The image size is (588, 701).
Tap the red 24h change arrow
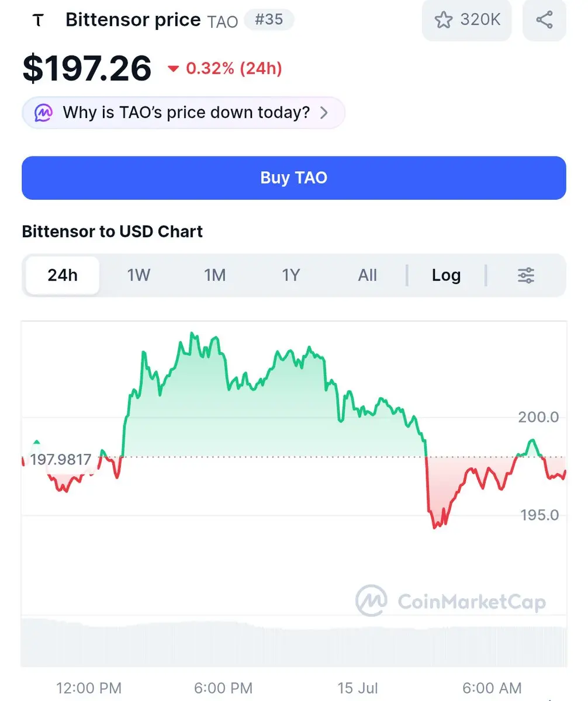click(x=173, y=69)
